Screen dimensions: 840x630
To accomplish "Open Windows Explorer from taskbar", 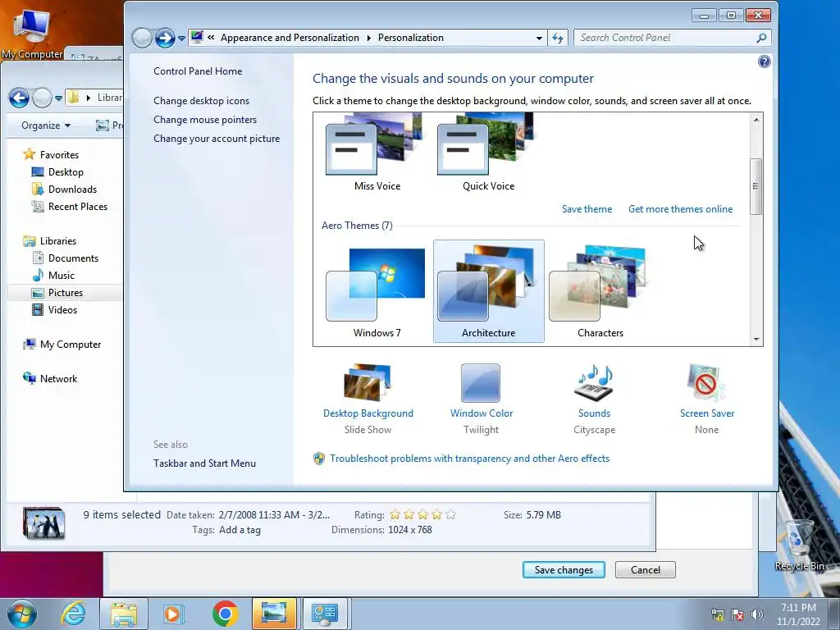I will [x=124, y=614].
